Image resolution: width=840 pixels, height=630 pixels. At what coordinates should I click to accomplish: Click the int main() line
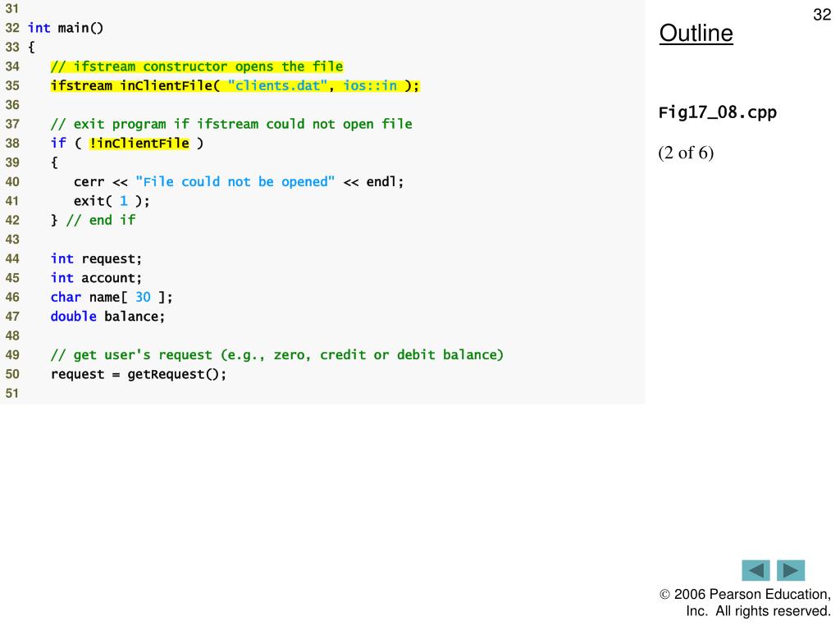[66, 28]
